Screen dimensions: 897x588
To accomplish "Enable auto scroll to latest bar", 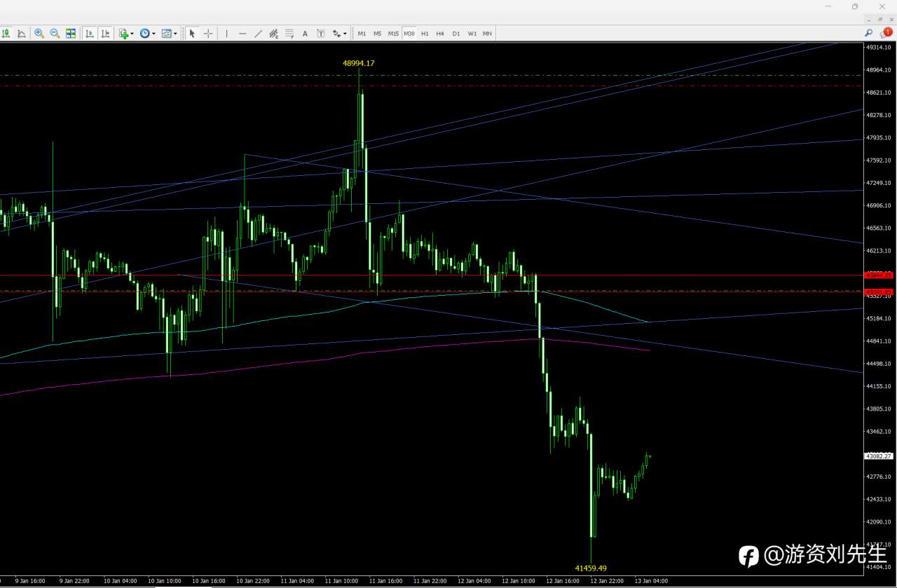I will click(90, 33).
